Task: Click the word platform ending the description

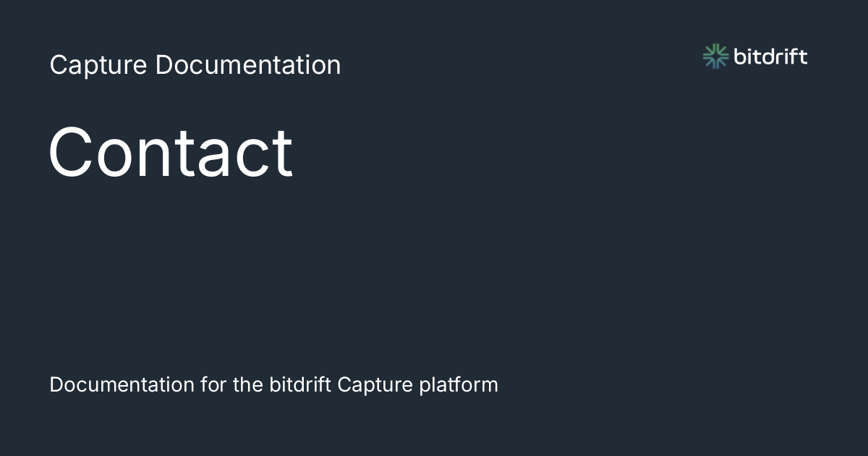Action: [459, 384]
